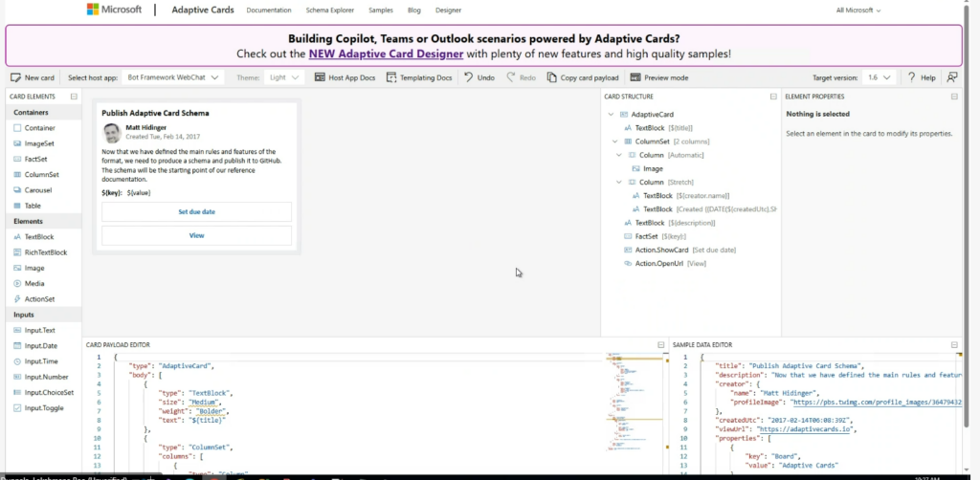Screen dimensions: 980x480
Task: Copy card payload to clipboard
Action: coord(583,78)
